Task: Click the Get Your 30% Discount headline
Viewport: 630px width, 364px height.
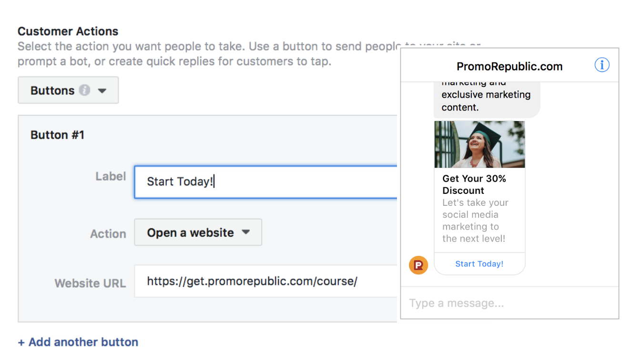Action: pyautogui.click(x=474, y=184)
